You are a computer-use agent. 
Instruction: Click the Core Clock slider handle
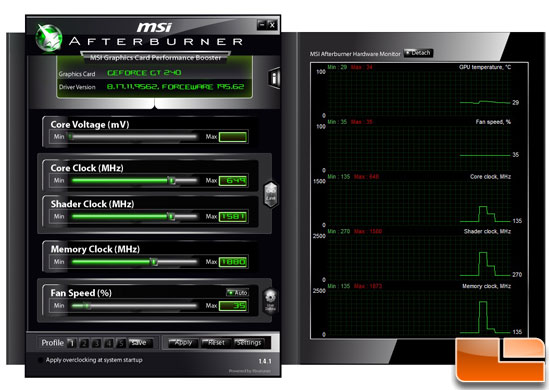click(x=172, y=181)
